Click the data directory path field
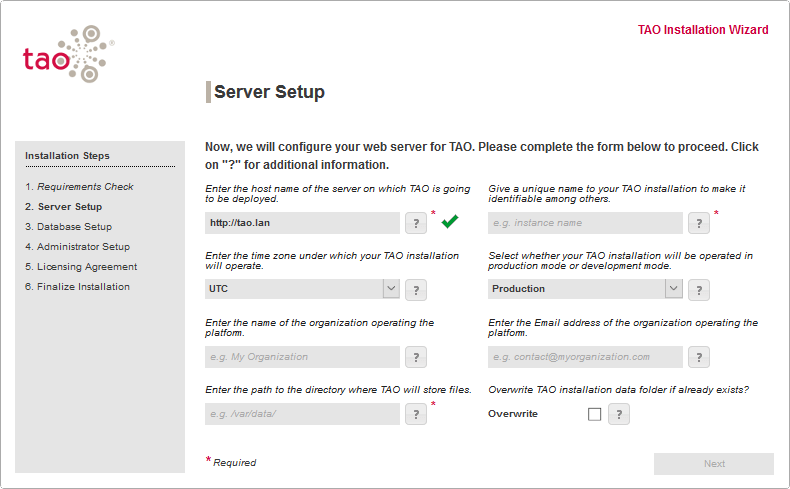Viewport: 790px width, 489px height. [302, 414]
